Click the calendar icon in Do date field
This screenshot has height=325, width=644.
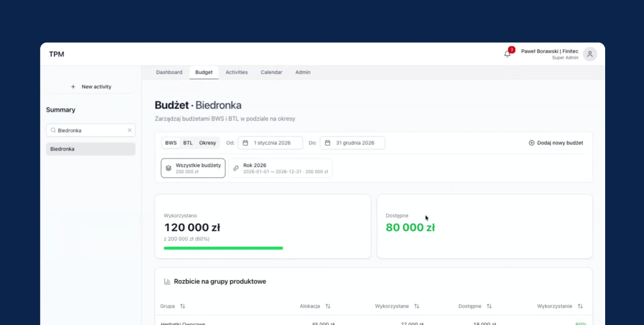327,143
